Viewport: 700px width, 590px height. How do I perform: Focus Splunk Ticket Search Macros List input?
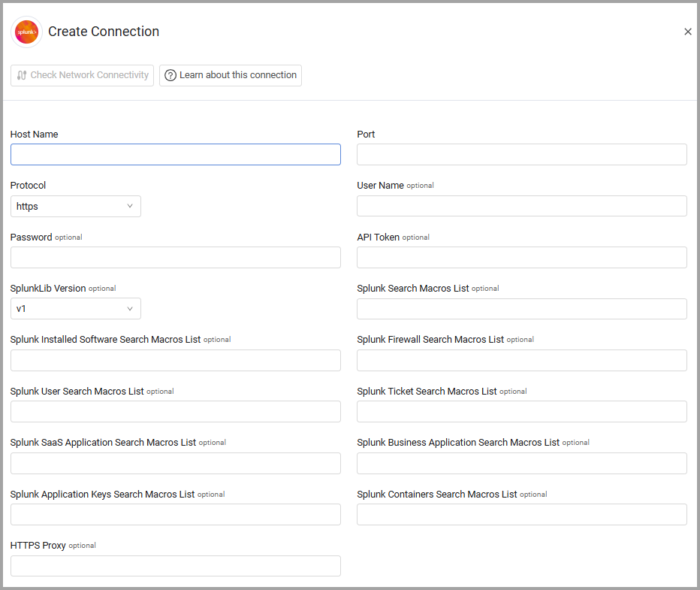[521, 412]
